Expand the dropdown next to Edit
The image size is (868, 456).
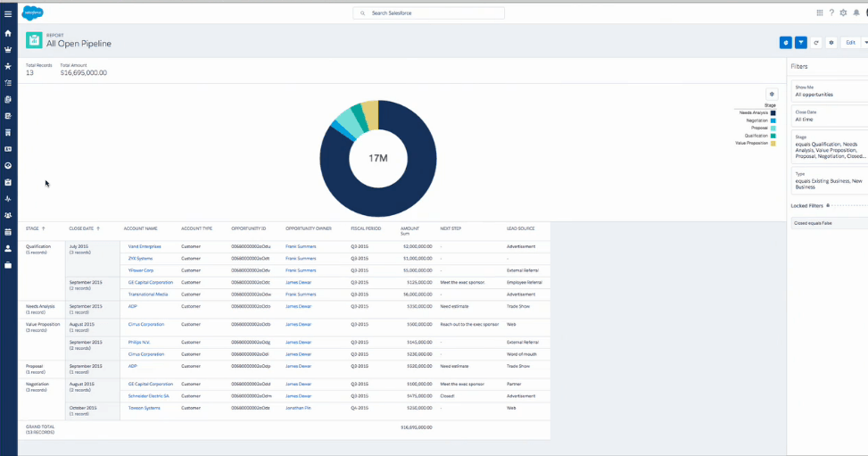pyautogui.click(x=864, y=42)
